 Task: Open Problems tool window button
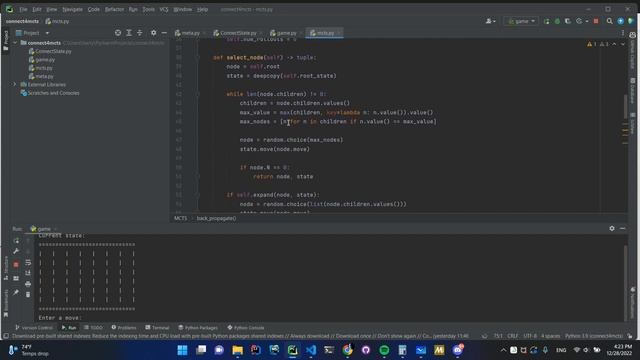click(124, 328)
